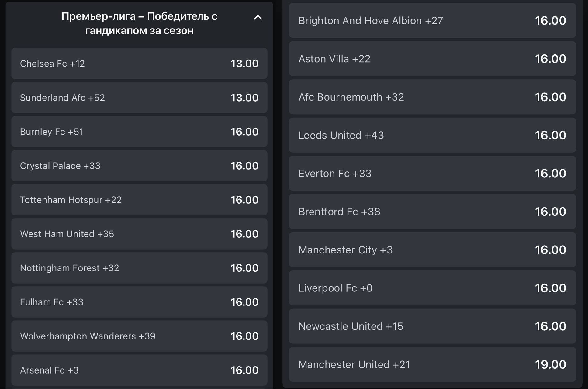Choose Crystal Palace +33 bet
The width and height of the screenshot is (588, 389).
(139, 166)
